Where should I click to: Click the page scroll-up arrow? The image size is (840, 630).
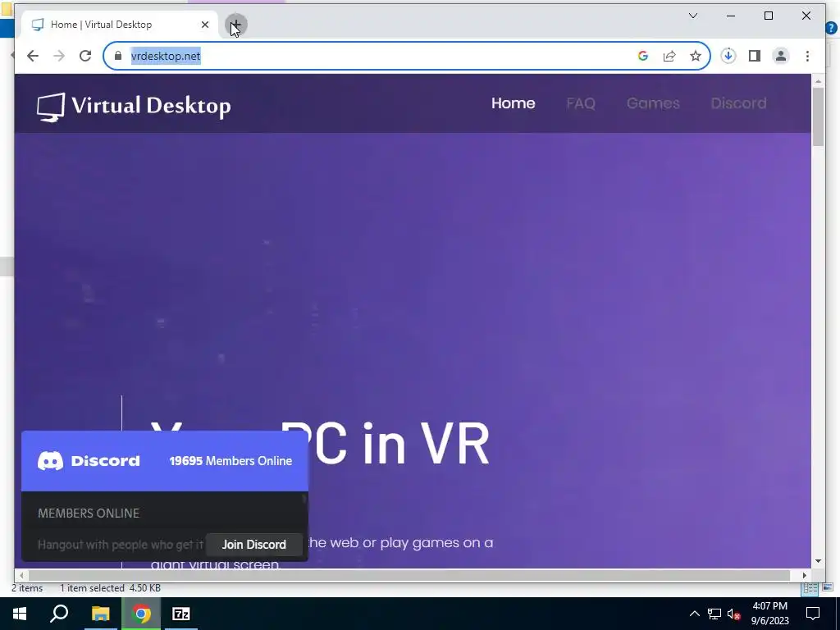818,81
